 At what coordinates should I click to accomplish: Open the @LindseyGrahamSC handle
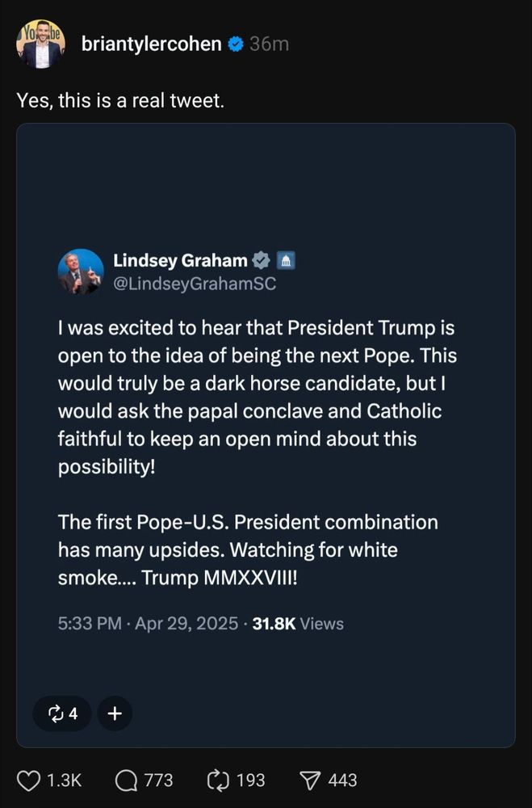[x=195, y=284]
